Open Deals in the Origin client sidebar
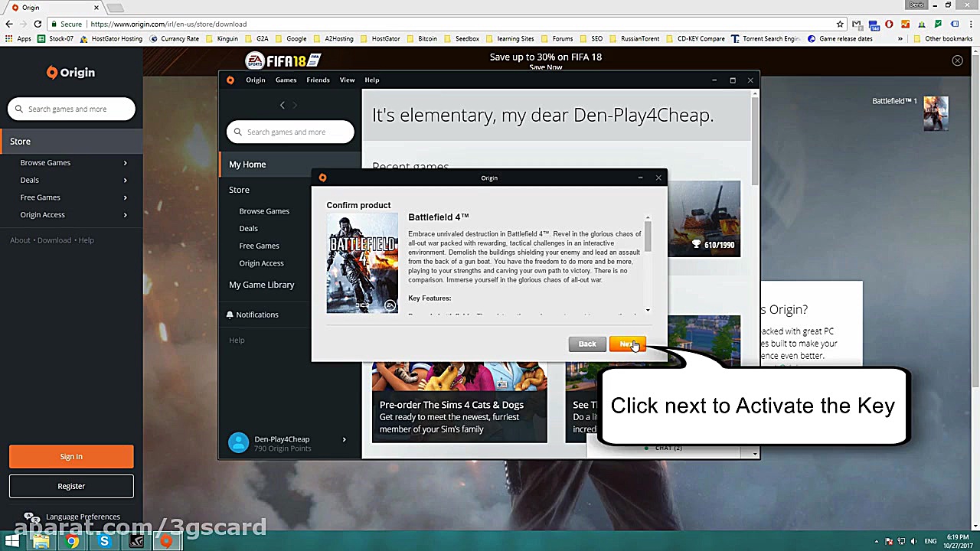The height and width of the screenshot is (551, 980). [248, 228]
